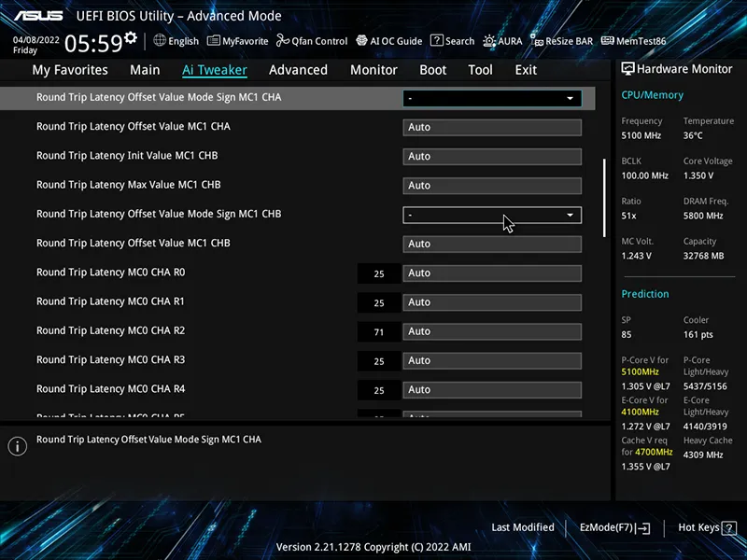Image resolution: width=747 pixels, height=560 pixels.
Task: Switch to EzMode(F7)
Action: pyautogui.click(x=614, y=527)
